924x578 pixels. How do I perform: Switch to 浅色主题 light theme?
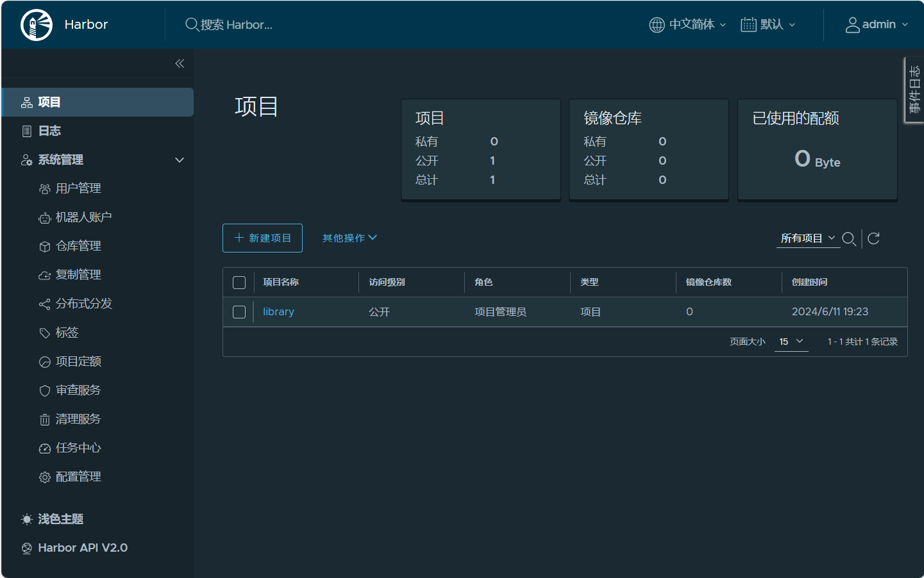tap(60, 519)
